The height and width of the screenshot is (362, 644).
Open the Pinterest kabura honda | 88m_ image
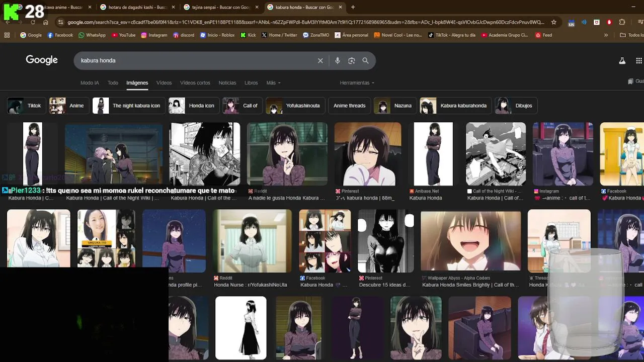(x=368, y=154)
